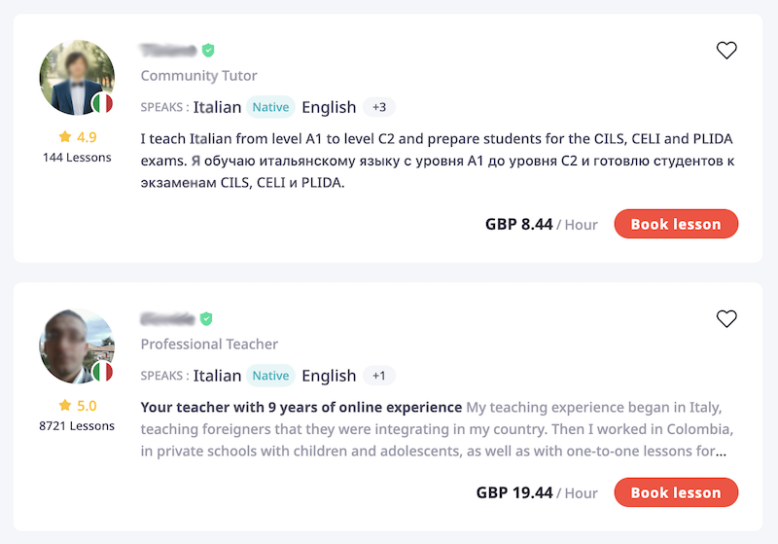Image resolution: width=778 pixels, height=544 pixels.
Task: Favorite the Professional Teacher with heart icon
Action: tap(726, 318)
